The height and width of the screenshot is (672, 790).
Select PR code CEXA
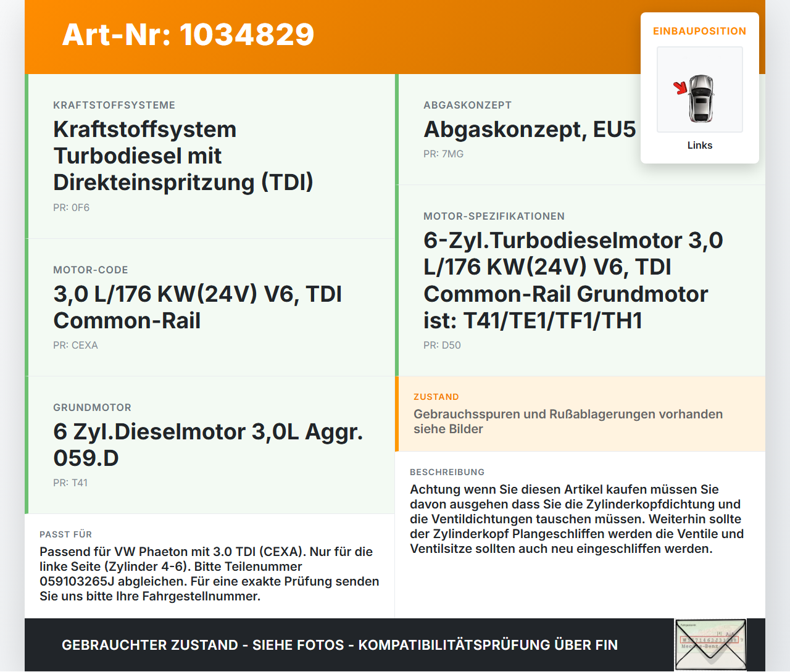[75, 346]
